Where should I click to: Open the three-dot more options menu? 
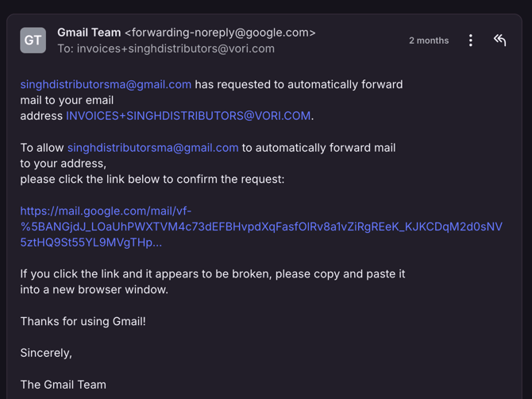(x=471, y=41)
